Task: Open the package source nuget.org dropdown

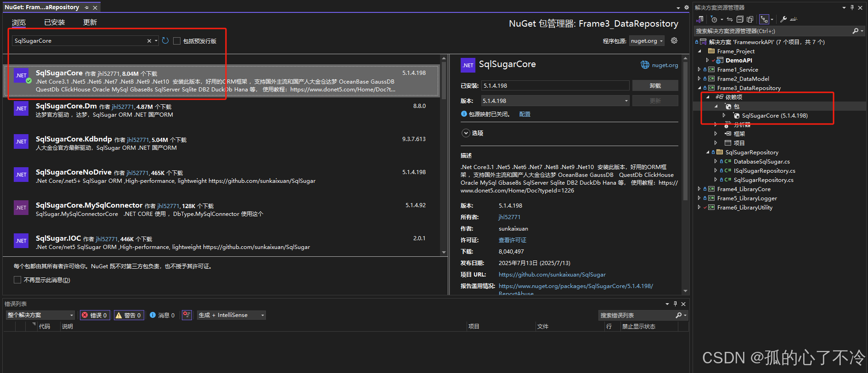Action: (x=647, y=41)
